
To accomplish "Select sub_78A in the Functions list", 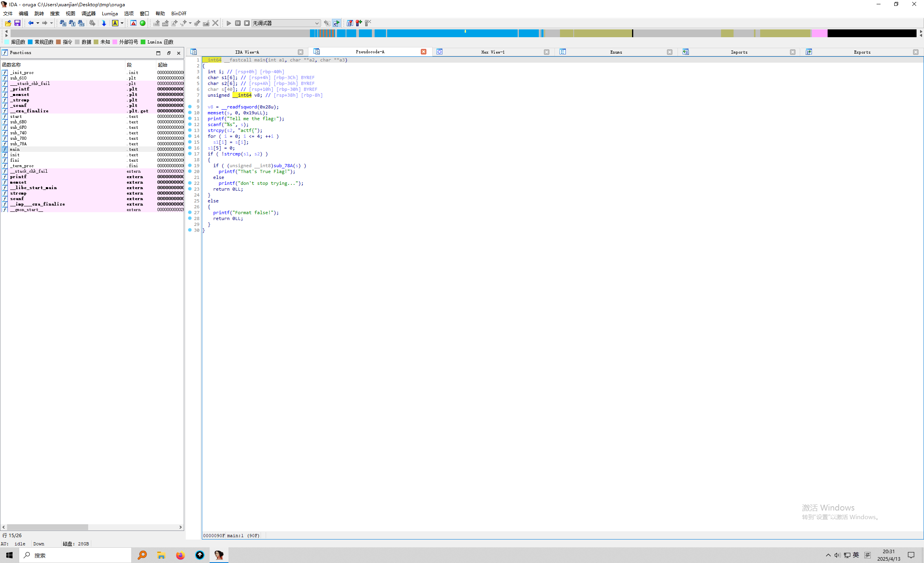I will point(18,144).
